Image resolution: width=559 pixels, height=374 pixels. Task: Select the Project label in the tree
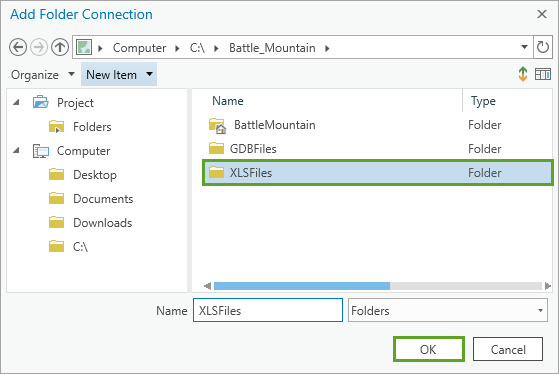point(75,103)
